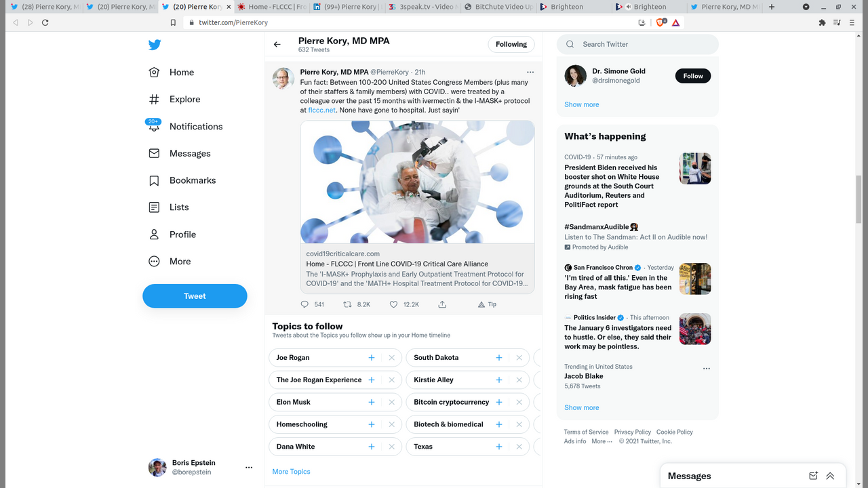The image size is (868, 488).
Task: Expand the Messages drawer with double chevron
Action: pos(830,476)
